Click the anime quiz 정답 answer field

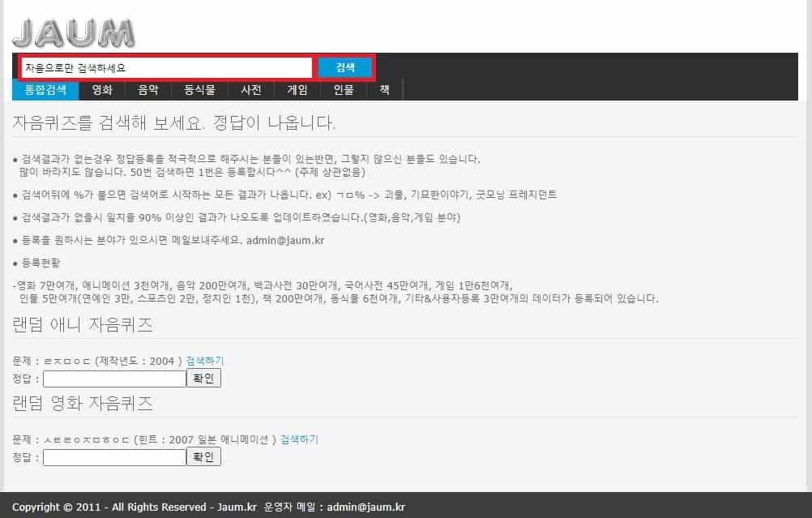coord(113,378)
